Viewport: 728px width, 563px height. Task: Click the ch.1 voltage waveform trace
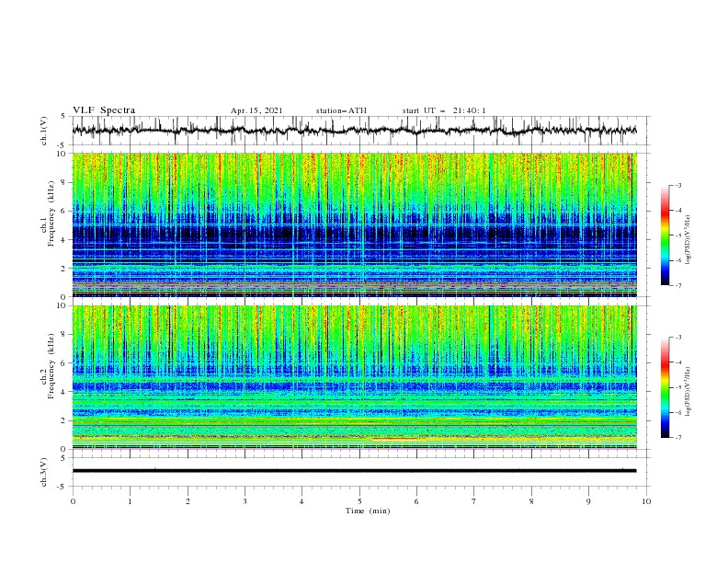(x=354, y=131)
